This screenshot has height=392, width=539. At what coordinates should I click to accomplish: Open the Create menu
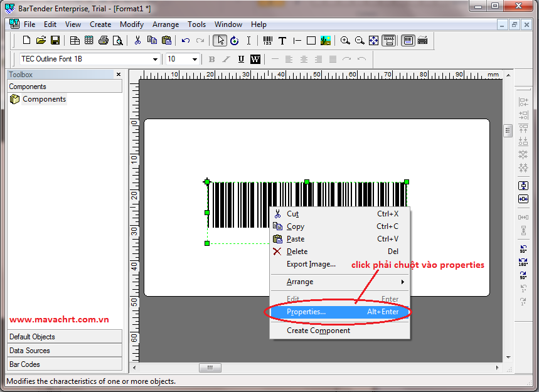[x=100, y=24]
